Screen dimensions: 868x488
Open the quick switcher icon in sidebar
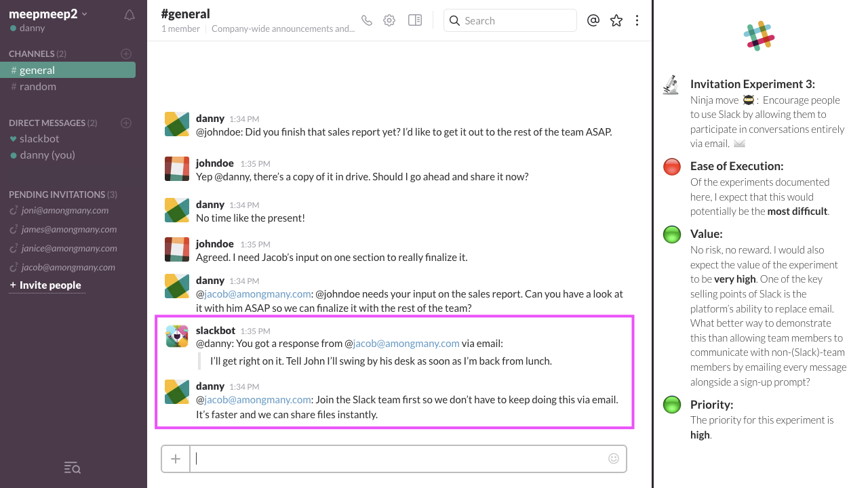pyautogui.click(x=73, y=468)
